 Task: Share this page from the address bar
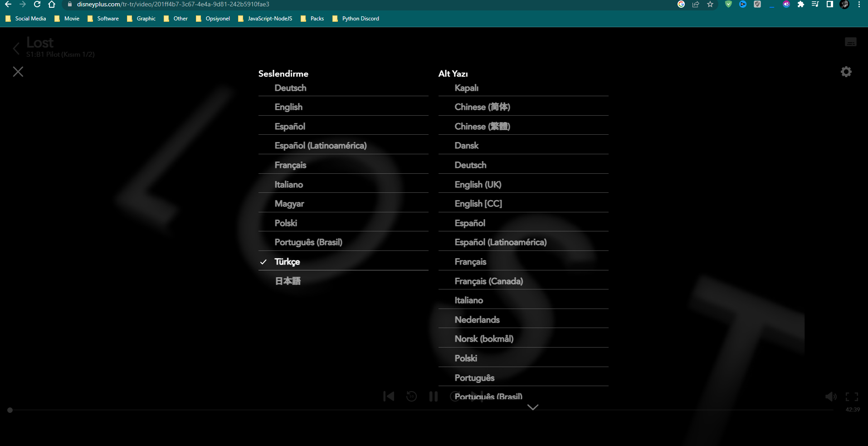click(x=696, y=4)
